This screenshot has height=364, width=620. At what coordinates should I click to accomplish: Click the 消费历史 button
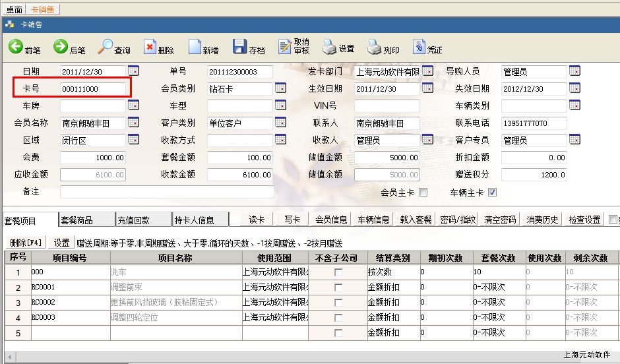click(x=542, y=220)
